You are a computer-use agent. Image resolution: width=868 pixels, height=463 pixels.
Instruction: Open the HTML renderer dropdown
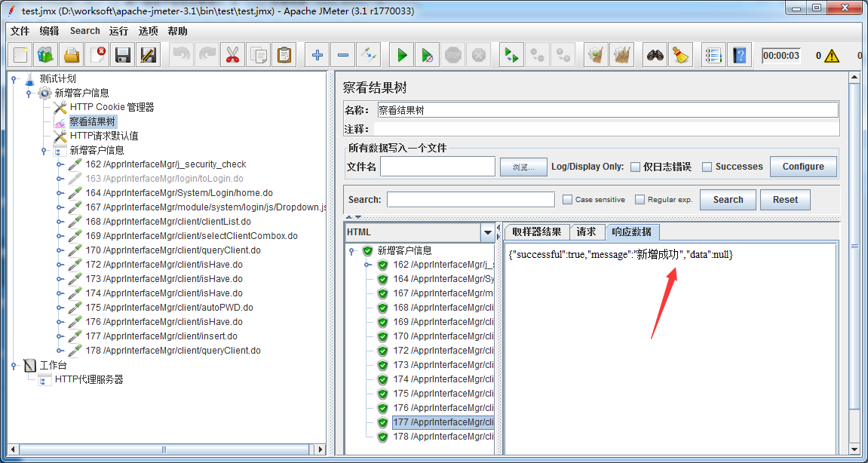(x=488, y=232)
